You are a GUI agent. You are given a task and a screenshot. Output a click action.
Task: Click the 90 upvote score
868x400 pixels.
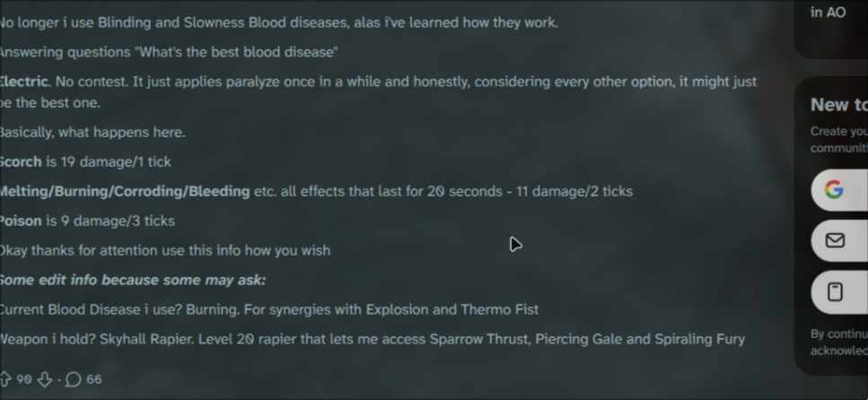23,379
